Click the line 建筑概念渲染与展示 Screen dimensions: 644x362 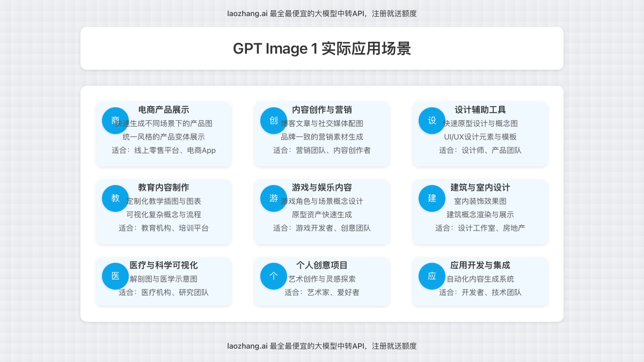point(480,215)
